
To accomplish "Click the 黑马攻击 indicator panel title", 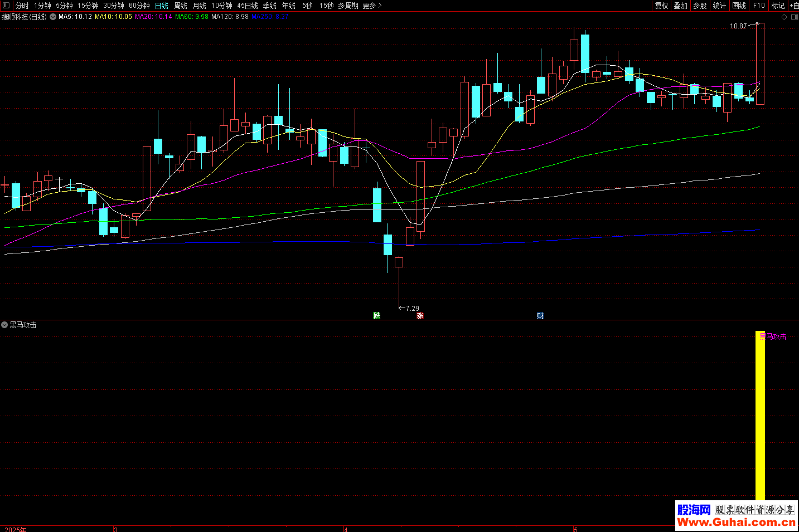I will pyautogui.click(x=23, y=325).
